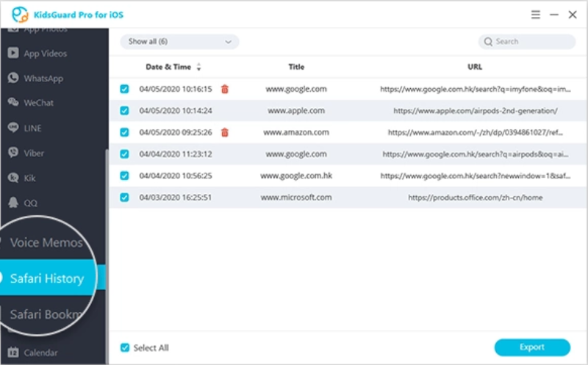Screen dimensions: 588x365
Task: Select the google search?q=imyfone URL
Action: click(475, 89)
